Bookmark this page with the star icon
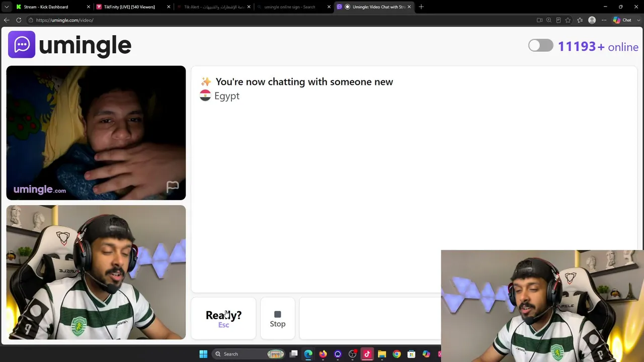The height and width of the screenshot is (362, 644). (x=568, y=20)
